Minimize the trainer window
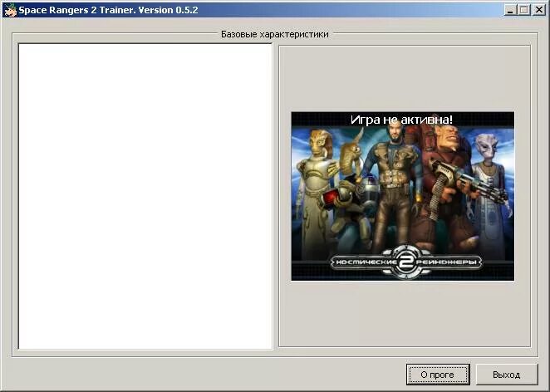550x392 pixels. pyautogui.click(x=510, y=10)
